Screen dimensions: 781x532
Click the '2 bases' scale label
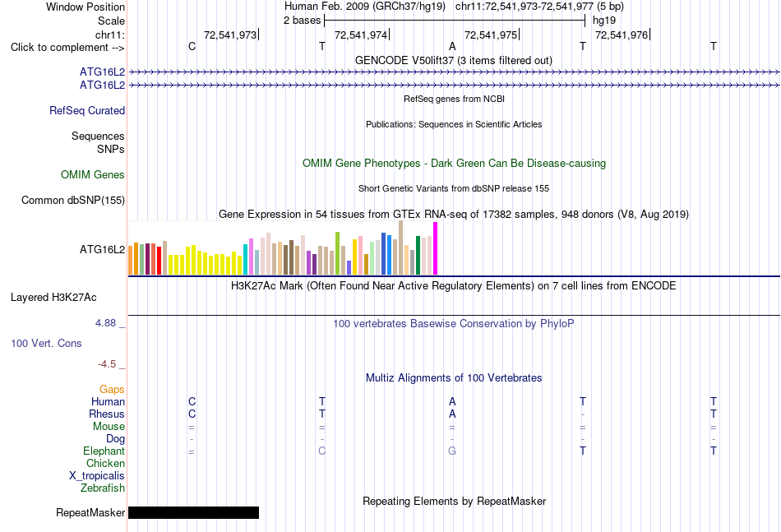pos(303,21)
